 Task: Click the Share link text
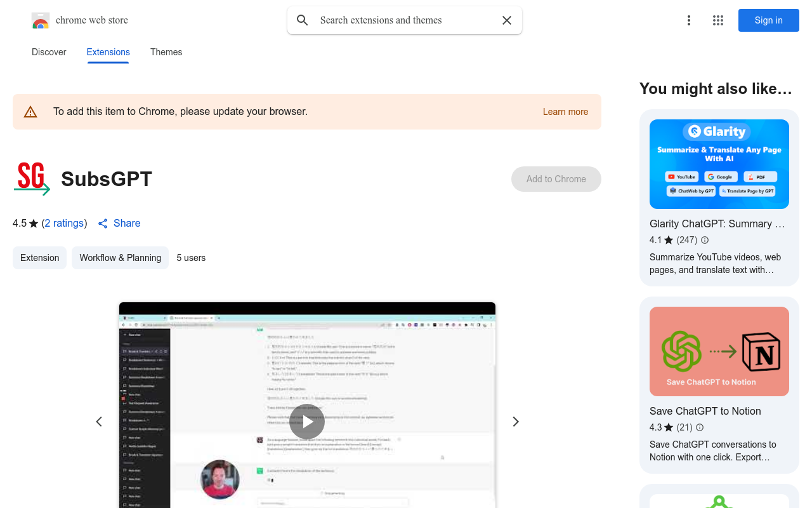click(127, 224)
